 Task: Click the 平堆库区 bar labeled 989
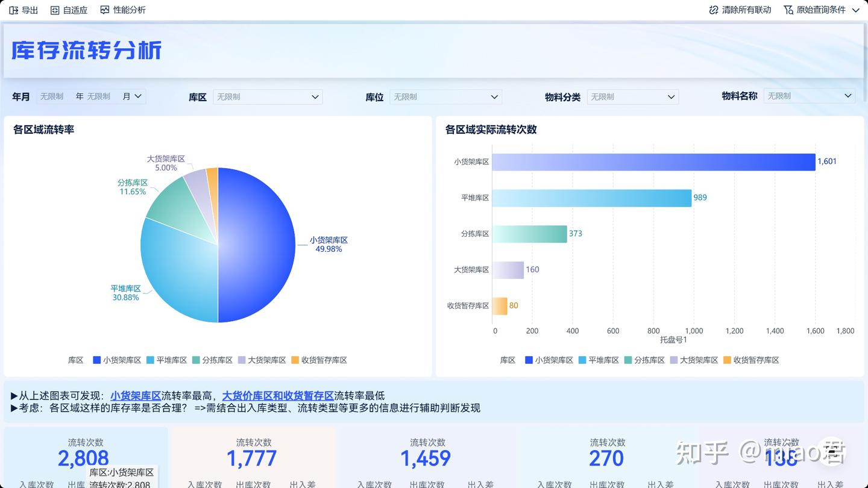[592, 198]
